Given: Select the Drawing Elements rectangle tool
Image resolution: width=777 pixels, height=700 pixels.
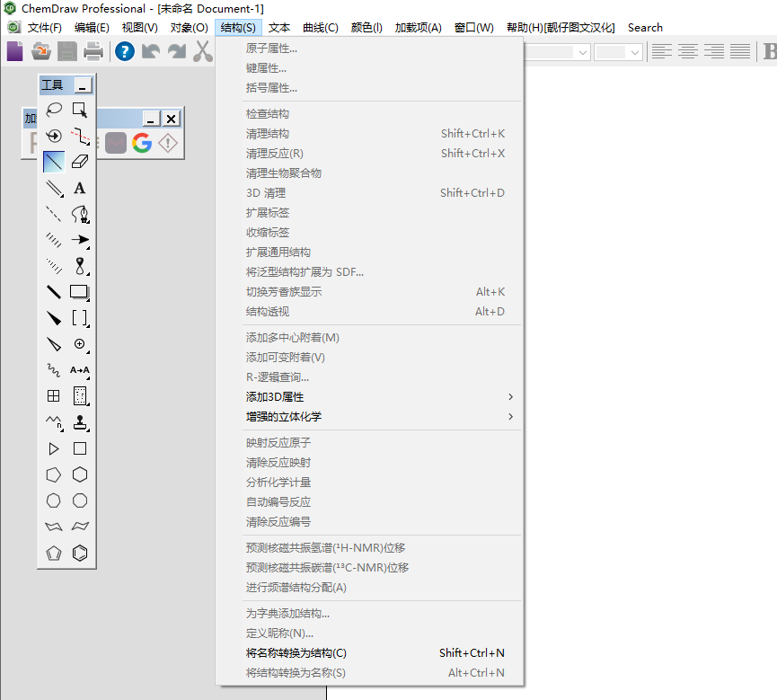Looking at the screenshot, I should (x=80, y=292).
